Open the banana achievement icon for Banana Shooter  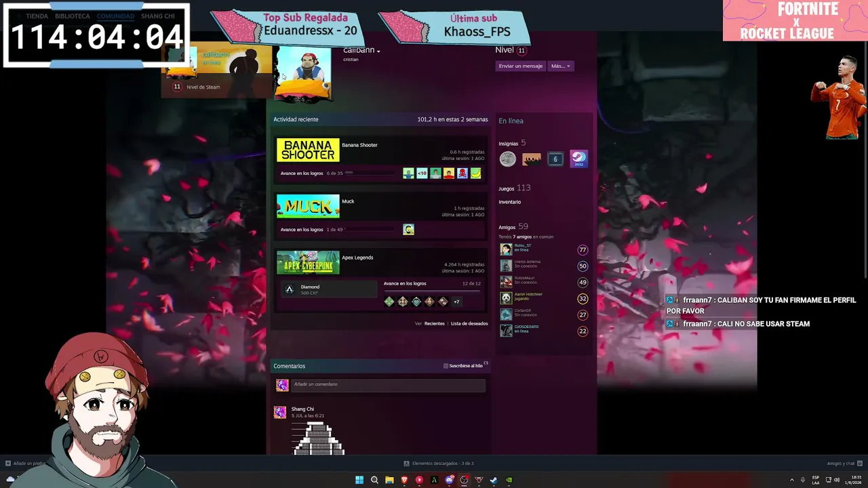click(x=476, y=174)
